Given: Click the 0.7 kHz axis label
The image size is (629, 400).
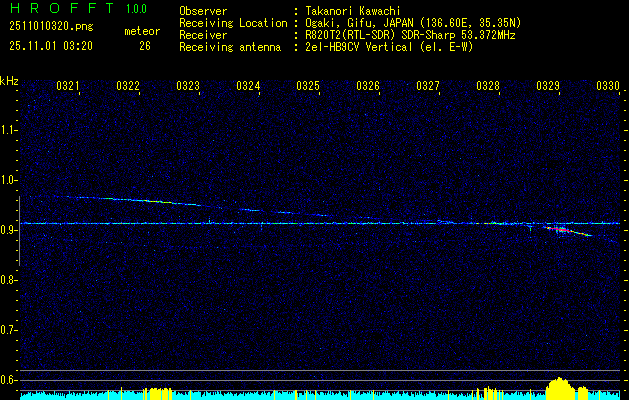Looking at the screenshot, I should click(x=9, y=329).
